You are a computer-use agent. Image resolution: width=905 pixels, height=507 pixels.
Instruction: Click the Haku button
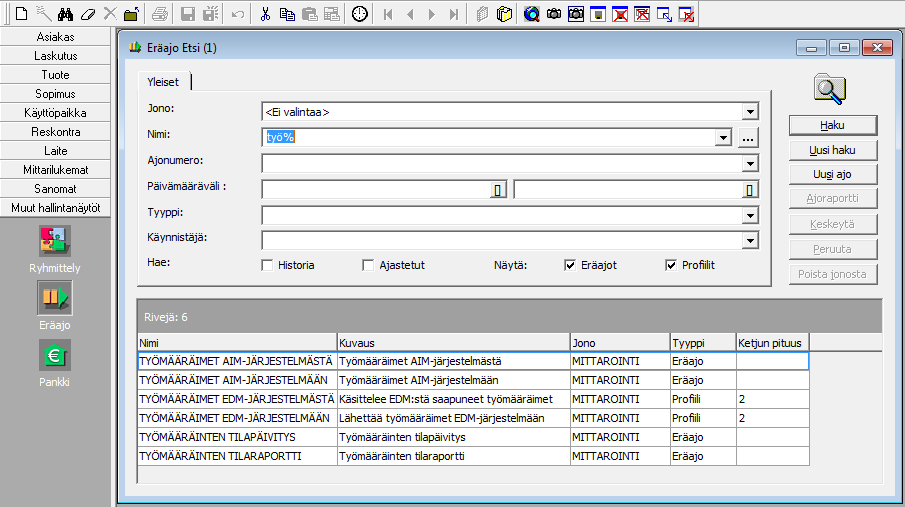[833, 125]
